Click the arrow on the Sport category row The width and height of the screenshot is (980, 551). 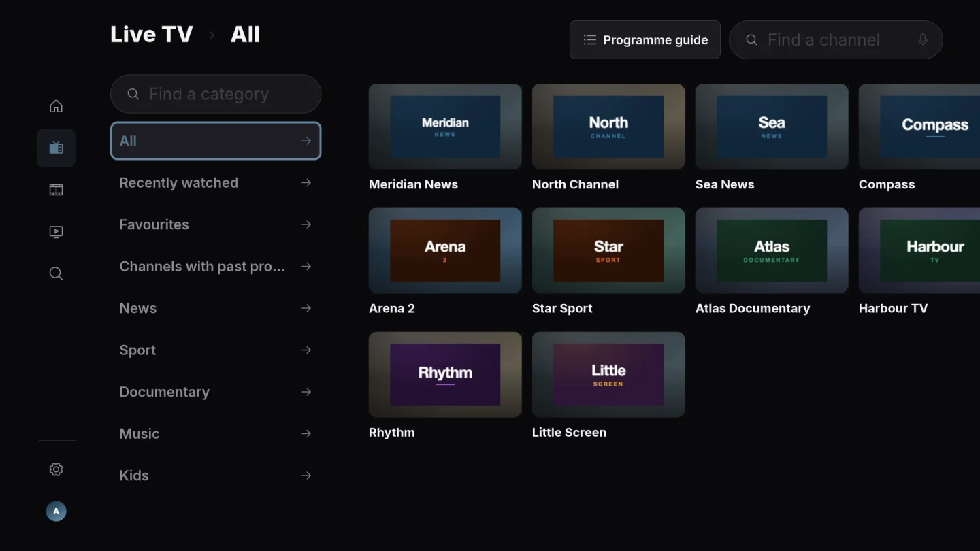(306, 350)
